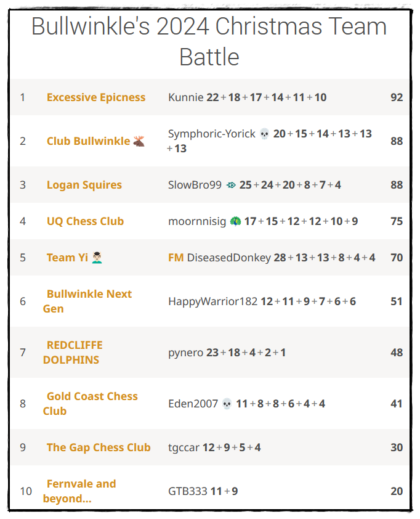
Task: Open Fernvale and beyond... team link
Action: pyautogui.click(x=79, y=491)
